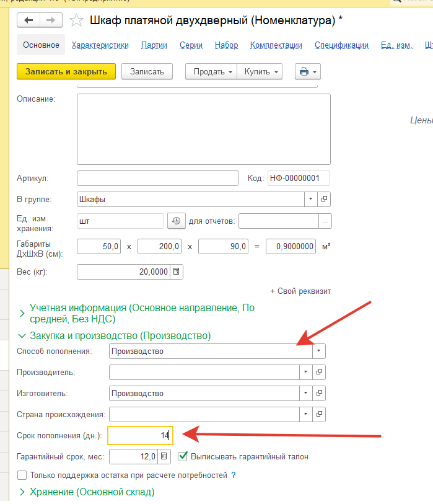Image resolution: width=433 pixels, height=504 pixels.
Task: Open unit history clock icon next to шт
Action: pos(176,221)
